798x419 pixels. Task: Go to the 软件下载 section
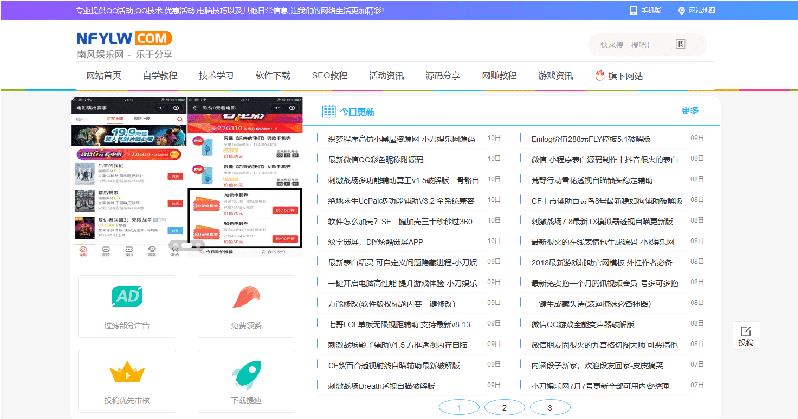(273, 76)
